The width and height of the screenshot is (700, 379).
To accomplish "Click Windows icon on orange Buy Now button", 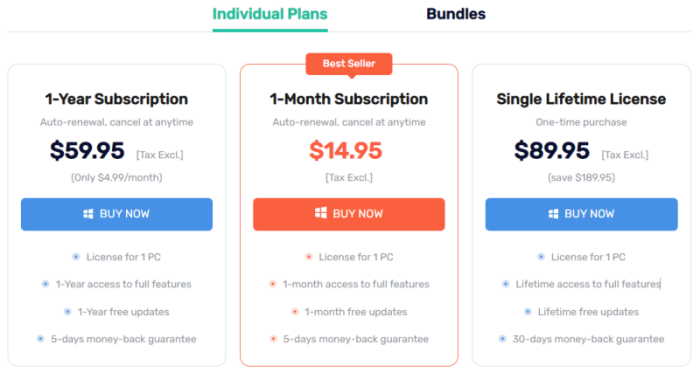I will click(321, 213).
